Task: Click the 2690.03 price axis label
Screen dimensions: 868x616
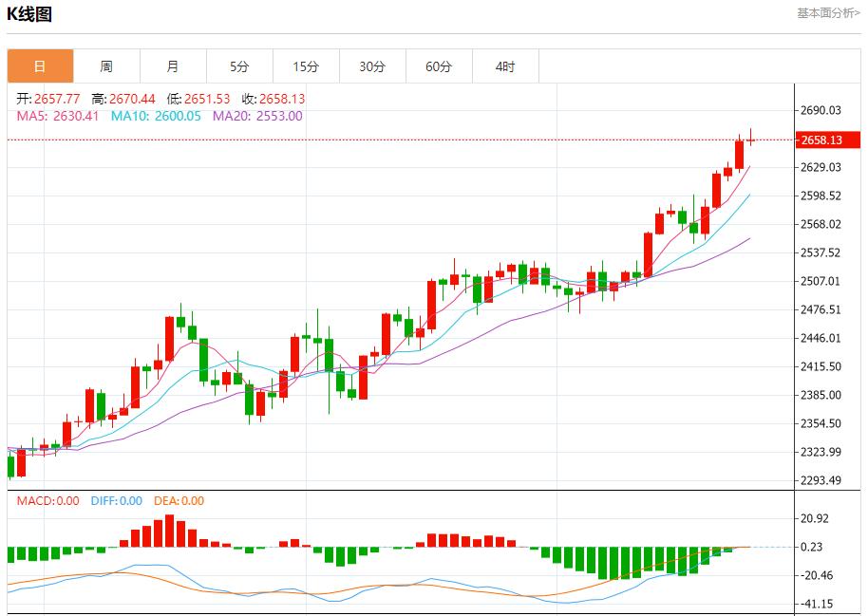Action: [822, 110]
